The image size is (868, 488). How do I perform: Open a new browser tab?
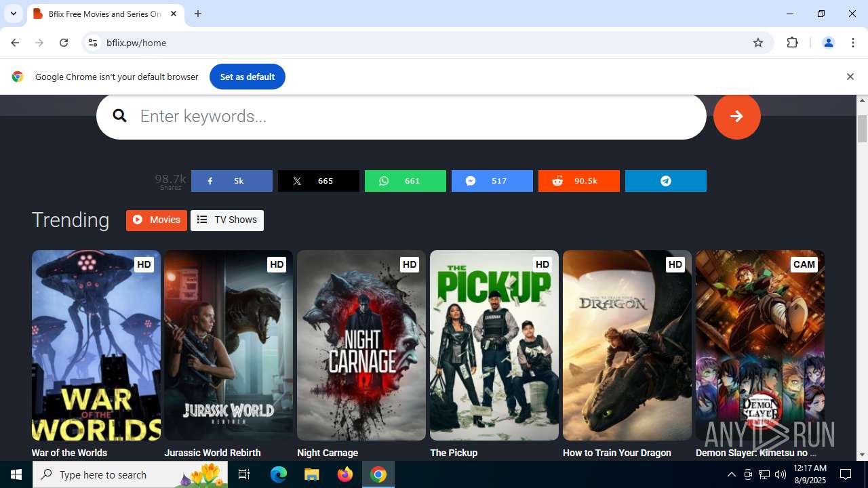pos(198,14)
